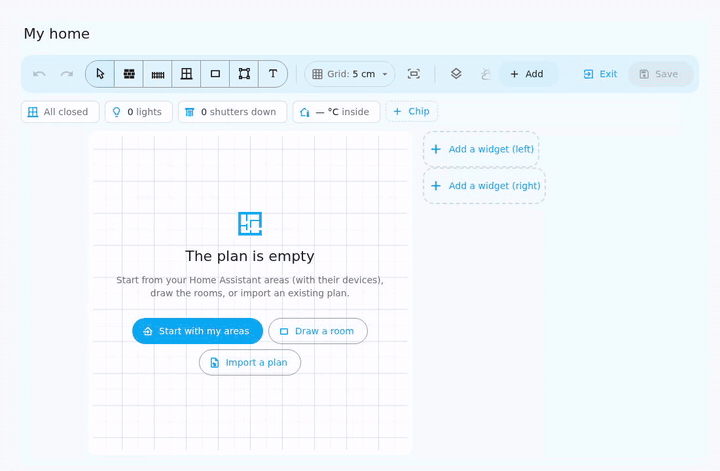Click Start with my areas
The image size is (720, 471).
click(x=197, y=331)
